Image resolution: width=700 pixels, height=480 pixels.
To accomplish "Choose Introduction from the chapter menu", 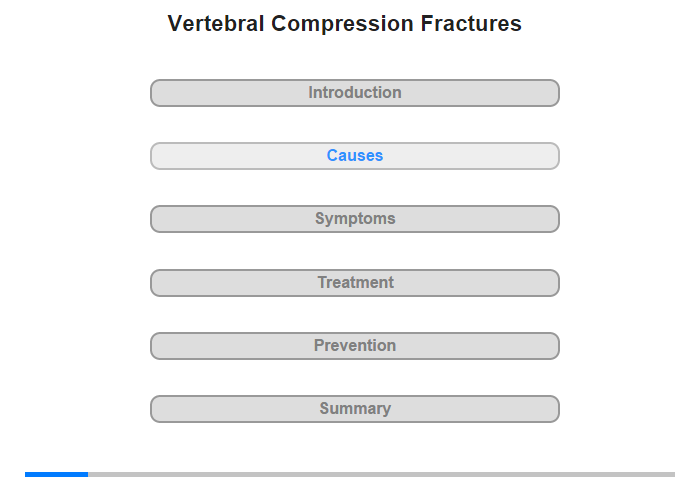I will coord(354,93).
